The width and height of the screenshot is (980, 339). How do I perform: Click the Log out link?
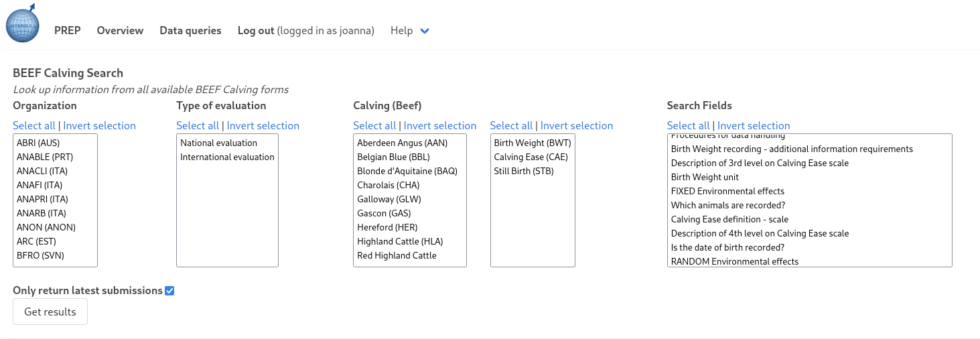[256, 30]
